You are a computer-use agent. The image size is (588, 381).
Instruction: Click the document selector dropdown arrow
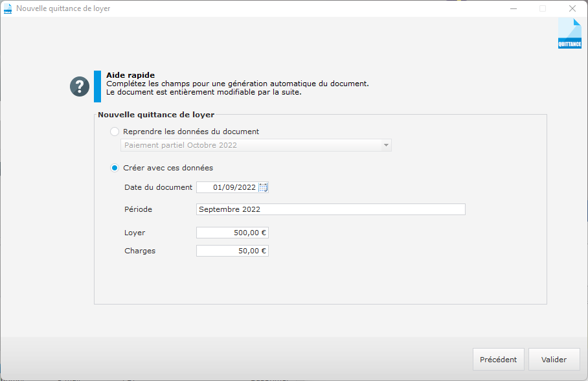pos(385,144)
